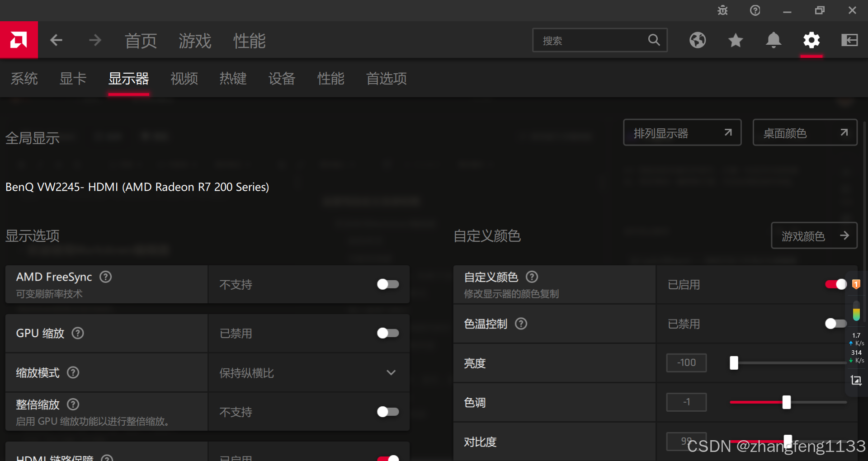
Task: Select the 显示器 tab
Action: click(129, 79)
